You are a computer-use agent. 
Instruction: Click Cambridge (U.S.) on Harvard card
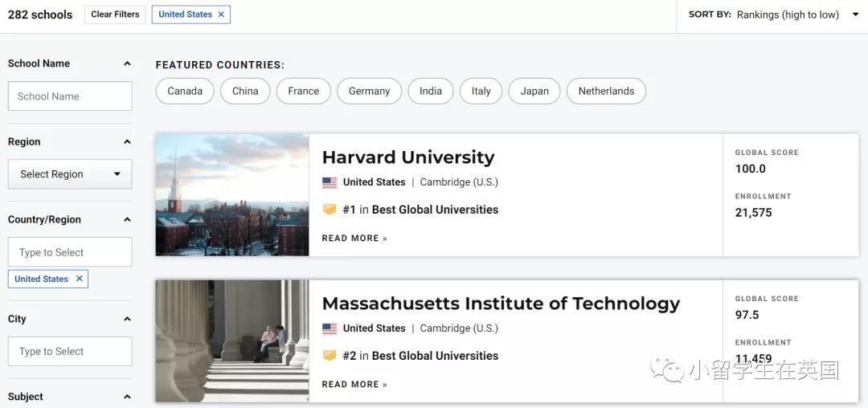pos(459,182)
